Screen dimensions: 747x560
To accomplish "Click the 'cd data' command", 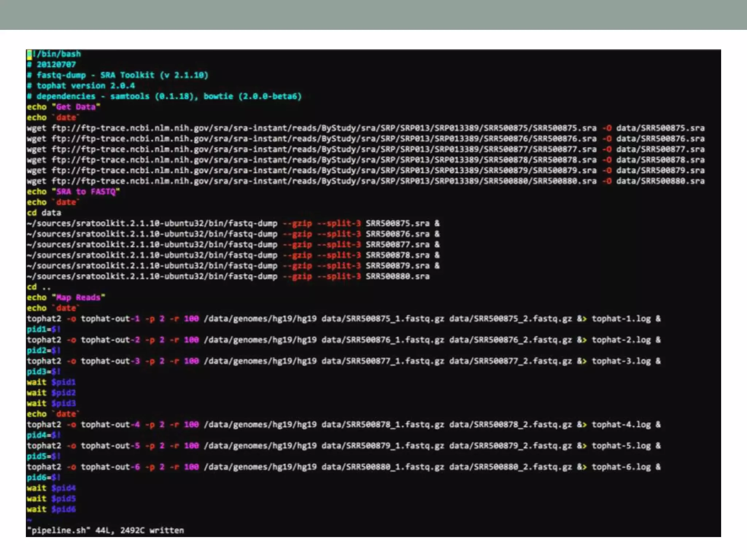I will coord(44,213).
